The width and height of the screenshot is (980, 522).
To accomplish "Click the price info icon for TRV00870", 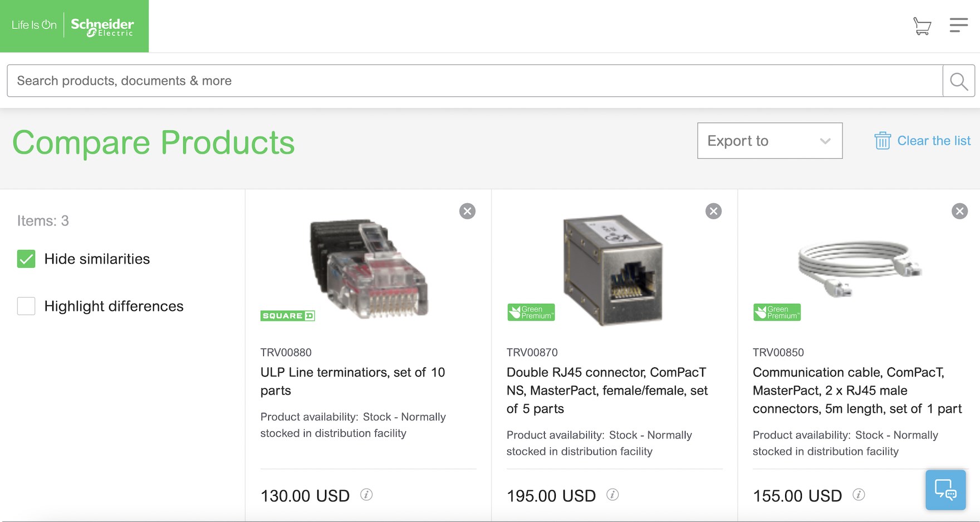I will [x=612, y=495].
